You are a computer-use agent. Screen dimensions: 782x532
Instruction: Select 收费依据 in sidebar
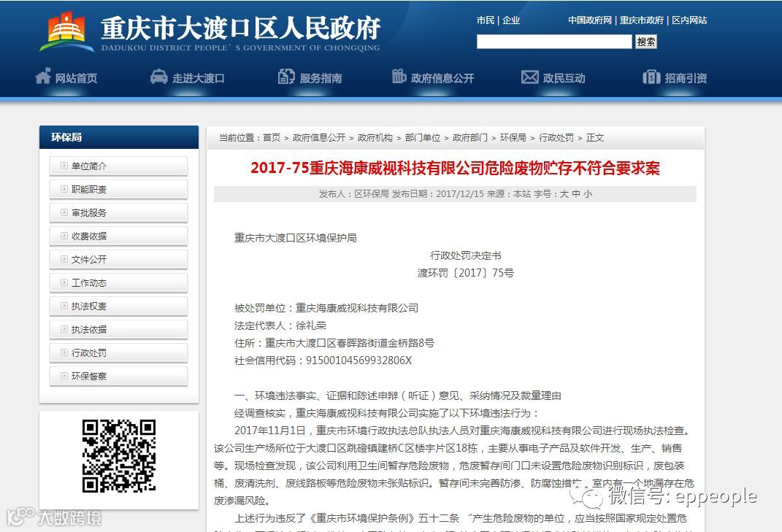coord(119,236)
